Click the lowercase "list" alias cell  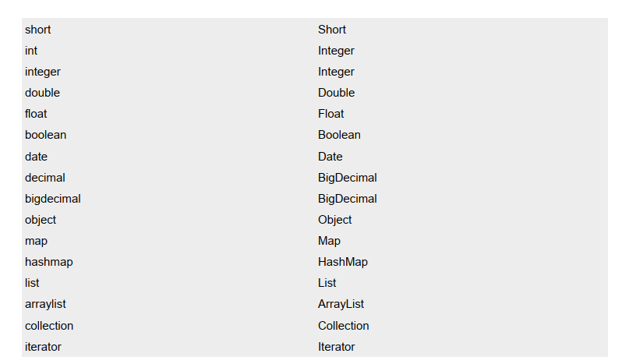(32, 283)
